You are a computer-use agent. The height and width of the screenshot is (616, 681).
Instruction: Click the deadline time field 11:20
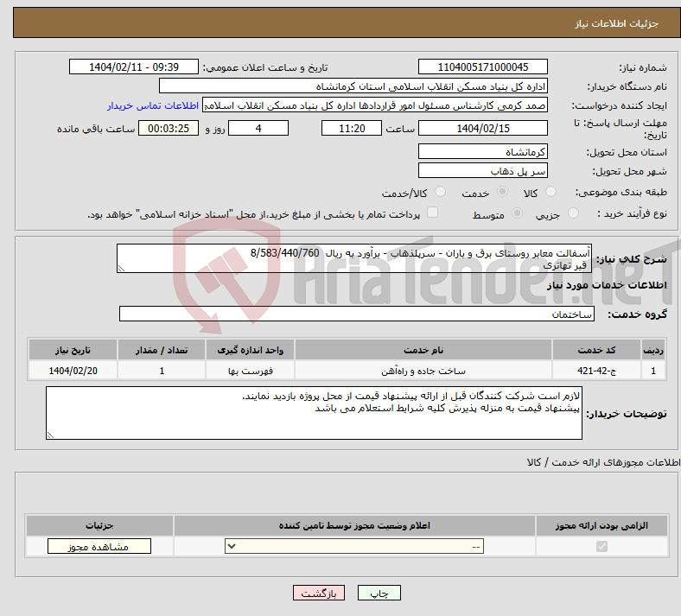click(352, 128)
